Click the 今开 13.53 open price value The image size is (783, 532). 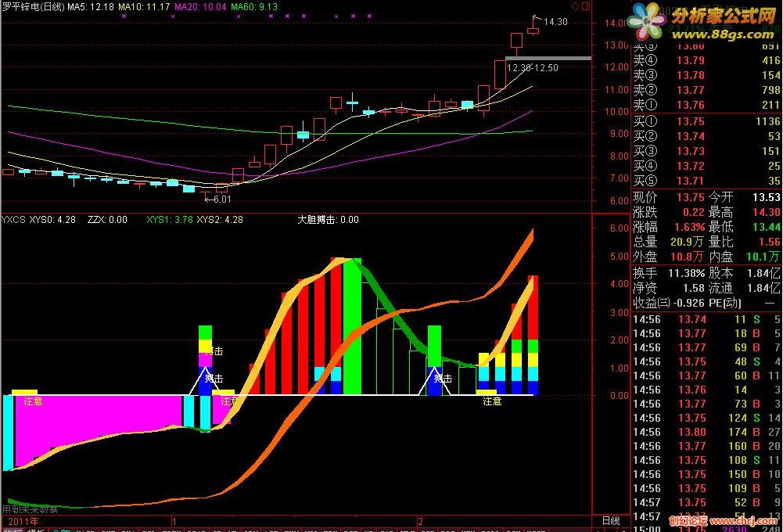pos(767,197)
